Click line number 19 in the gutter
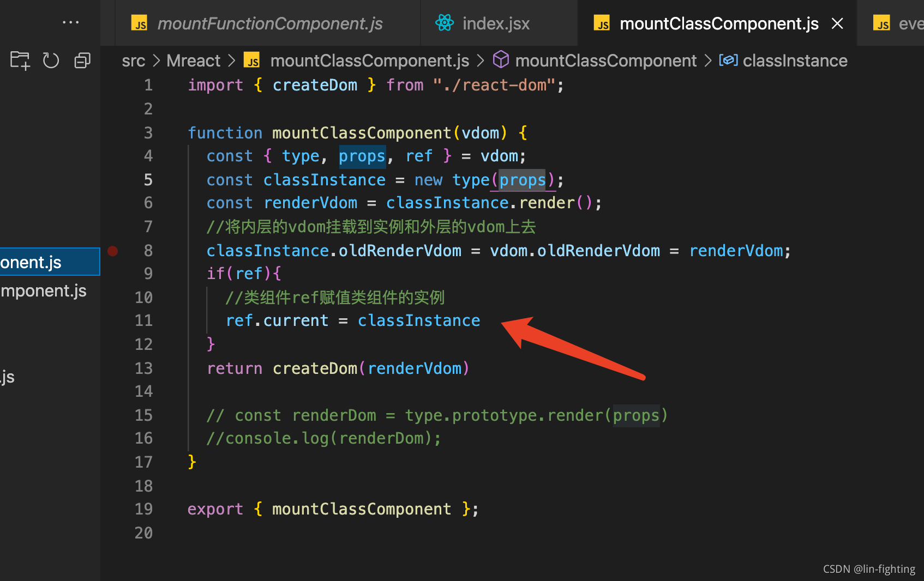The height and width of the screenshot is (581, 924). pyautogui.click(x=143, y=509)
